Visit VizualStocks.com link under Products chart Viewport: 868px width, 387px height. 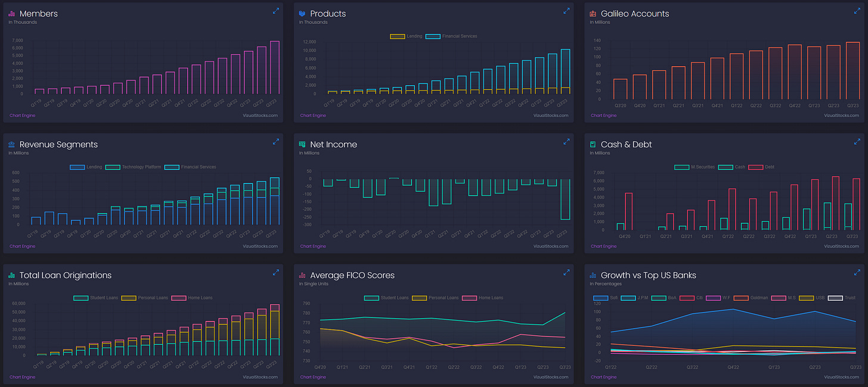[x=550, y=116]
